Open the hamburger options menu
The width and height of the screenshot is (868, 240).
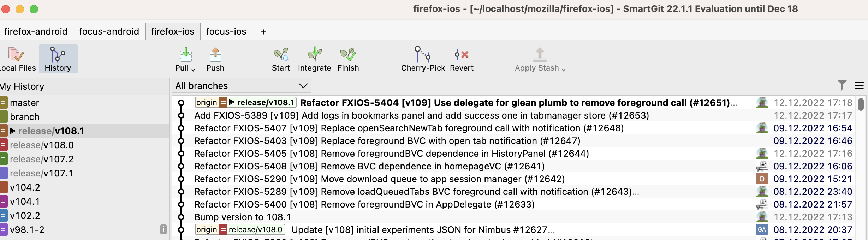point(859,85)
